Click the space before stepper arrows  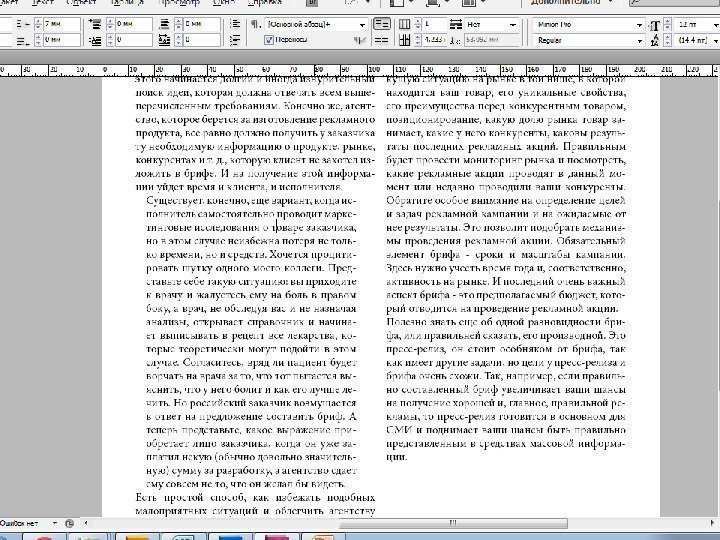110,24
